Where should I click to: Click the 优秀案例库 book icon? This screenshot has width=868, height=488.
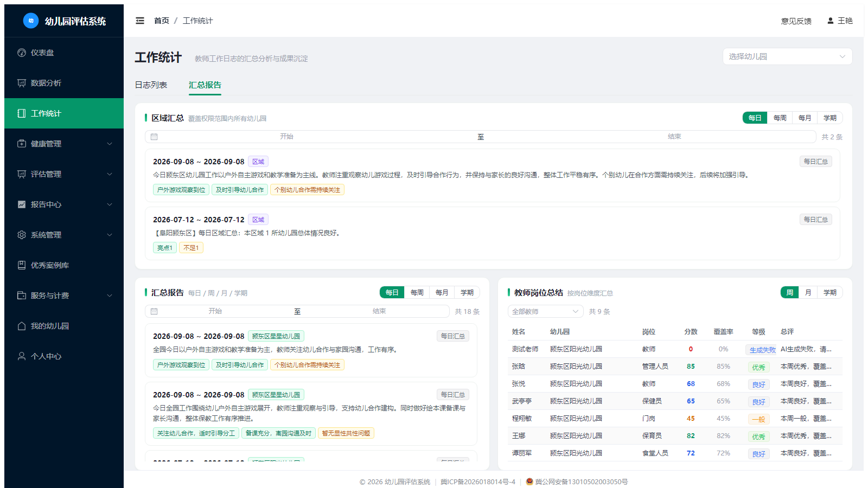[x=22, y=265]
